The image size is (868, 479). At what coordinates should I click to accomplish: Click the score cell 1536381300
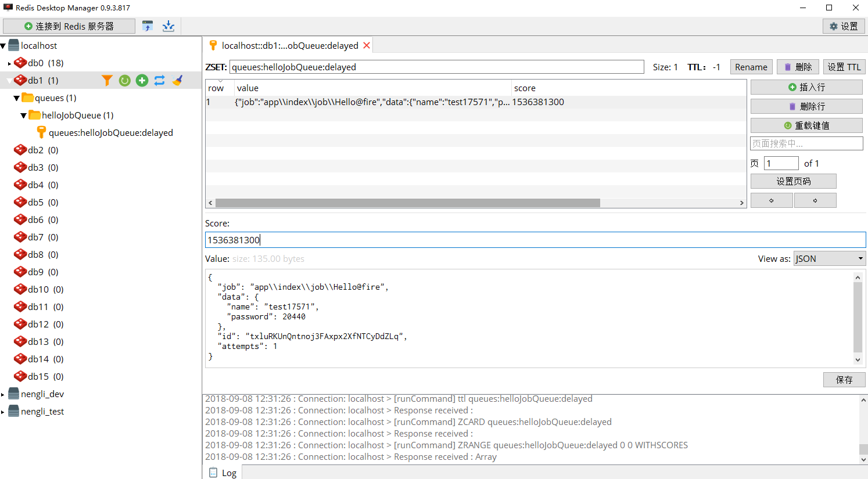point(538,102)
